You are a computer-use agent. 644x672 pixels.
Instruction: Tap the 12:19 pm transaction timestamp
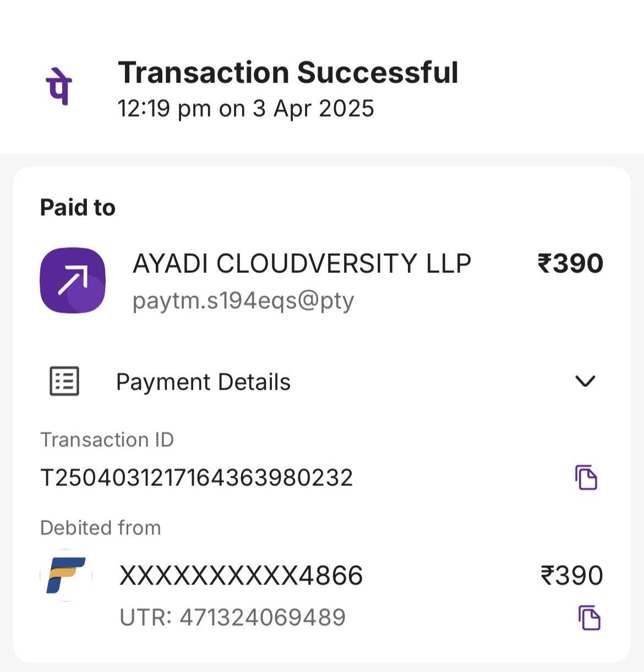245,108
